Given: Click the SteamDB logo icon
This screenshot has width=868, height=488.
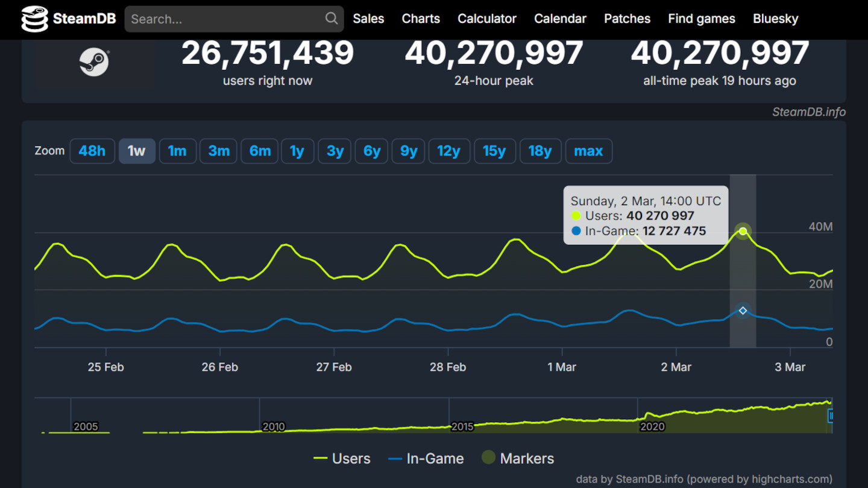Looking at the screenshot, I should point(34,19).
